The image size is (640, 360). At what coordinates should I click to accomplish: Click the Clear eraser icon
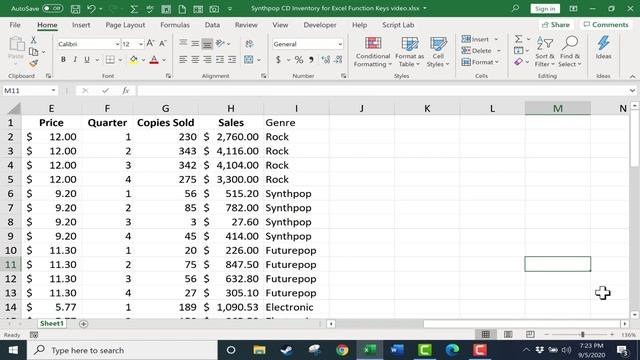(x=518, y=62)
